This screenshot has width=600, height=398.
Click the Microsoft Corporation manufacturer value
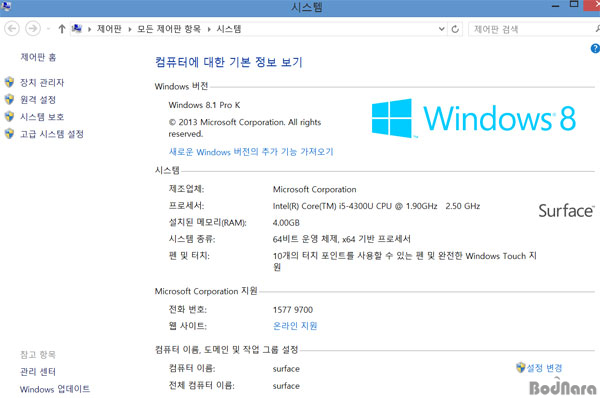pos(315,189)
